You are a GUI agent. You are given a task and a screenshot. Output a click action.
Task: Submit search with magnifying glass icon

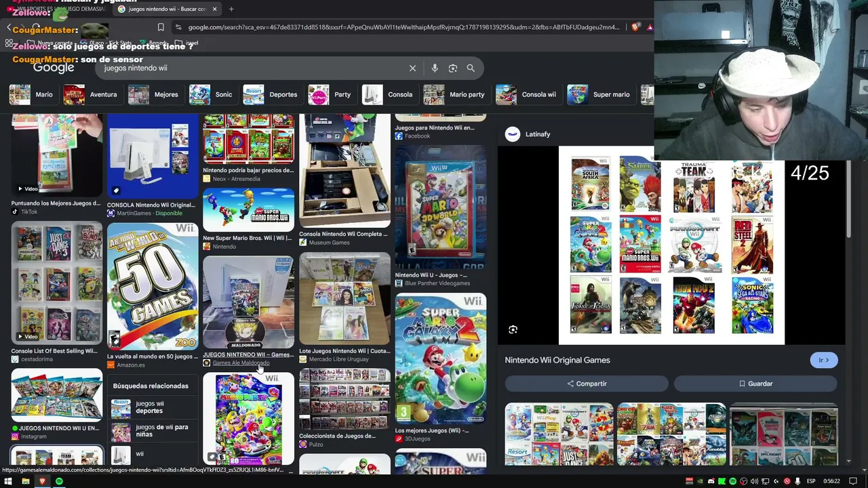471,68
